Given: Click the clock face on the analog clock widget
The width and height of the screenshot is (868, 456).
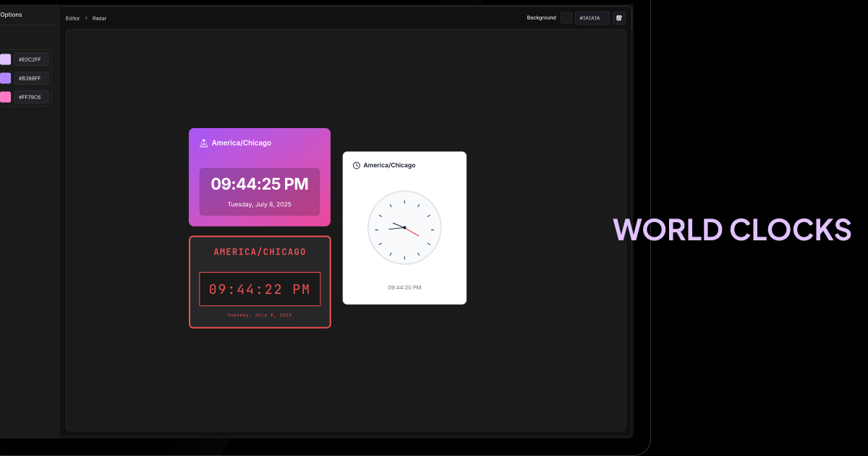Looking at the screenshot, I should 404,227.
